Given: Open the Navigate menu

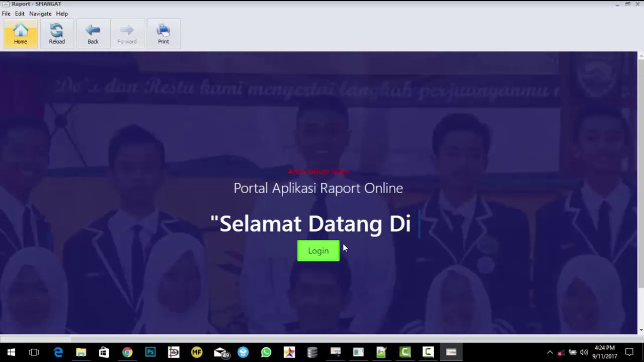Looking at the screenshot, I should pyautogui.click(x=40, y=14).
